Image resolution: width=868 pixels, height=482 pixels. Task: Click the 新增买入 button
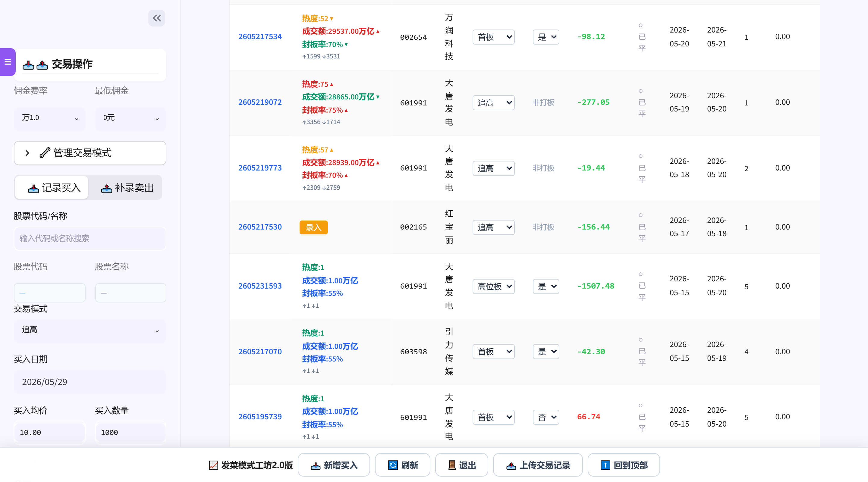334,465
